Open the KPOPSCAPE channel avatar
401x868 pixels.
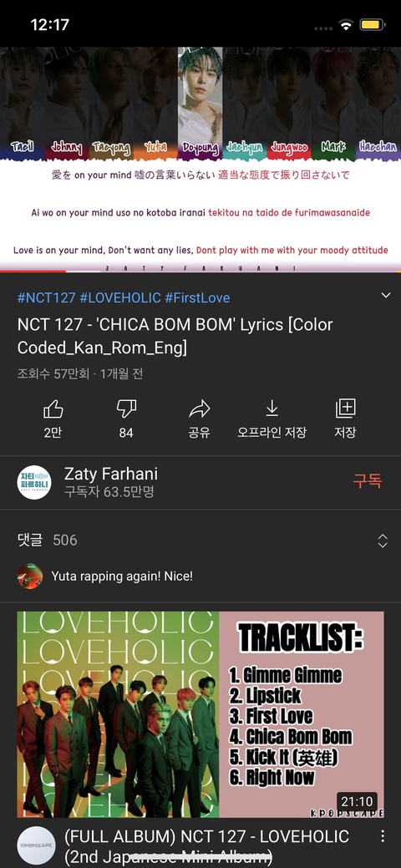coord(36,845)
